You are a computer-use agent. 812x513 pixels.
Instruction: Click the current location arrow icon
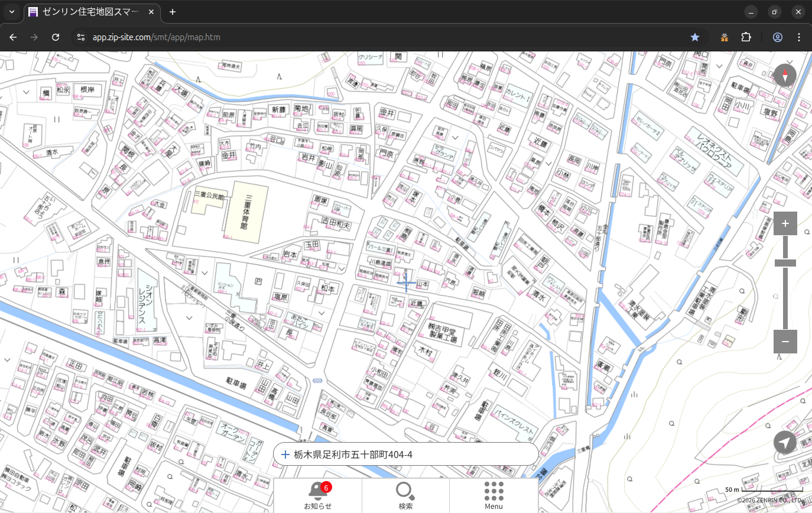coord(785,442)
